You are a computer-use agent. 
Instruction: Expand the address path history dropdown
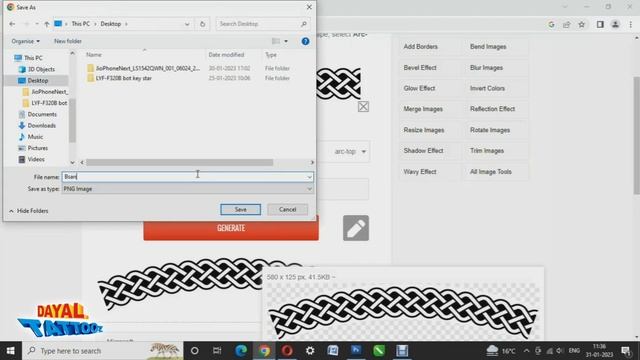[187, 24]
